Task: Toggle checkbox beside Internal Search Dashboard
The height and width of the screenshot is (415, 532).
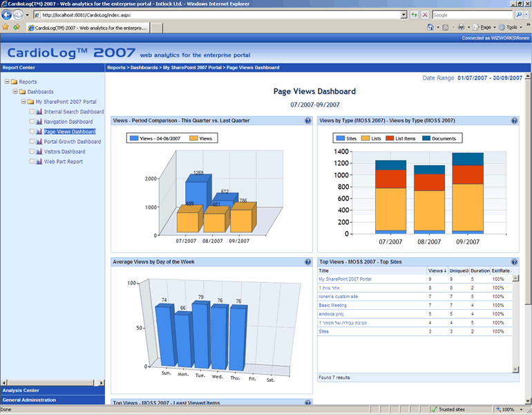Action: [x=32, y=111]
